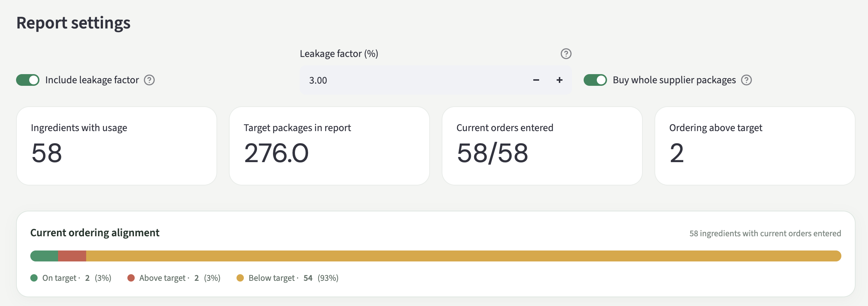Select the Below target legend entry
868x306 pixels.
(288, 278)
